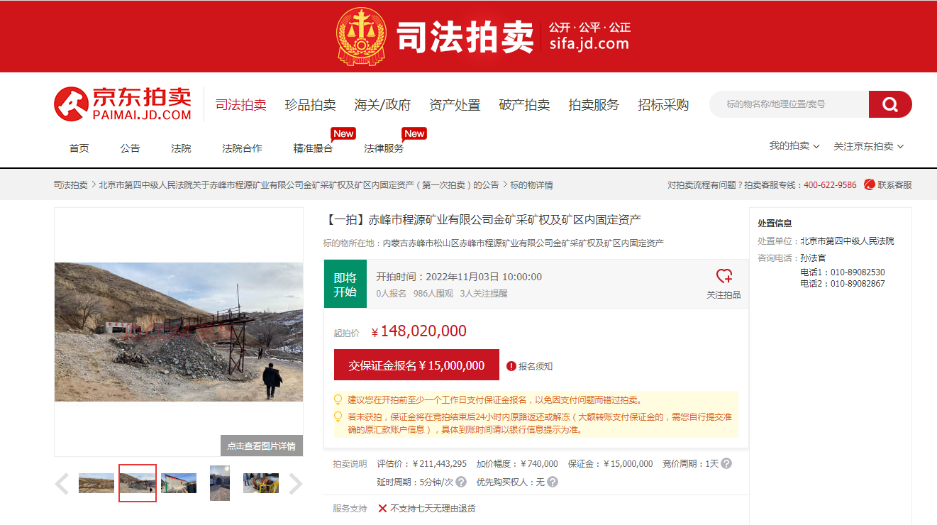Select the third thumbnail with red-roofed building

coord(179,483)
